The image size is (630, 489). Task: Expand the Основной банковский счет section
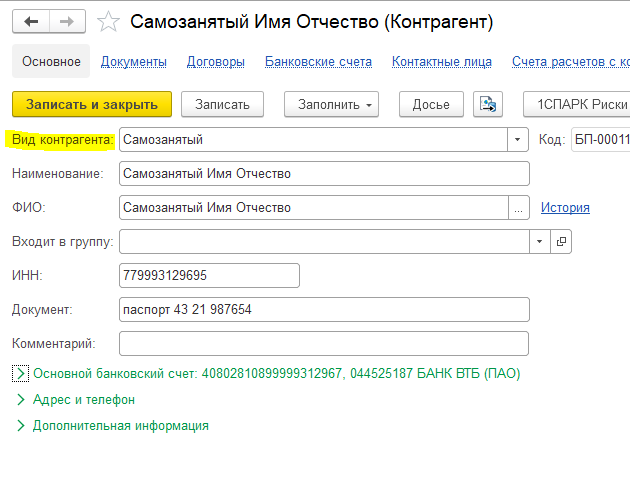pos(20,373)
